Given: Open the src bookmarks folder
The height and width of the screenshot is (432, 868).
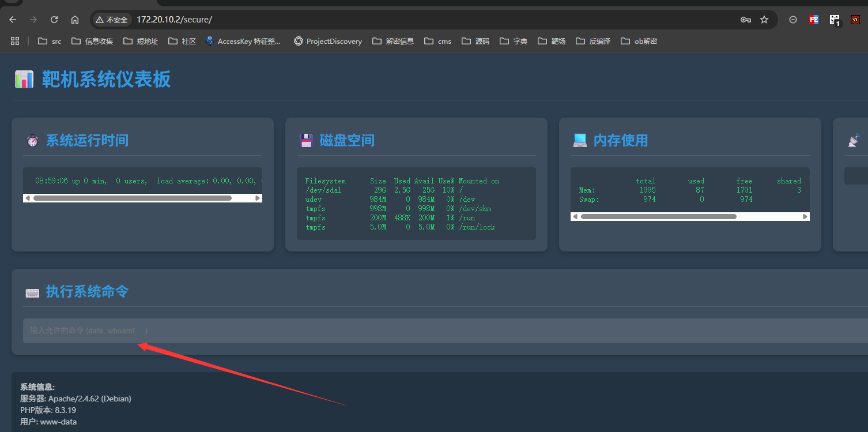Looking at the screenshot, I should tap(49, 41).
